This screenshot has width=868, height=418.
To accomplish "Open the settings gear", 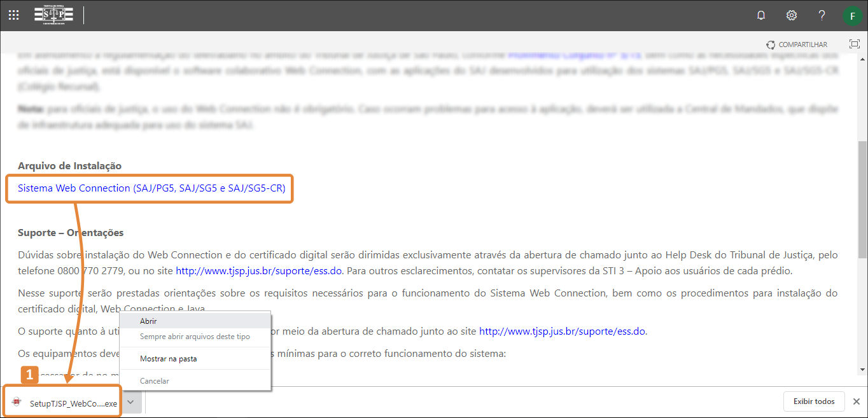I will click(x=792, y=15).
